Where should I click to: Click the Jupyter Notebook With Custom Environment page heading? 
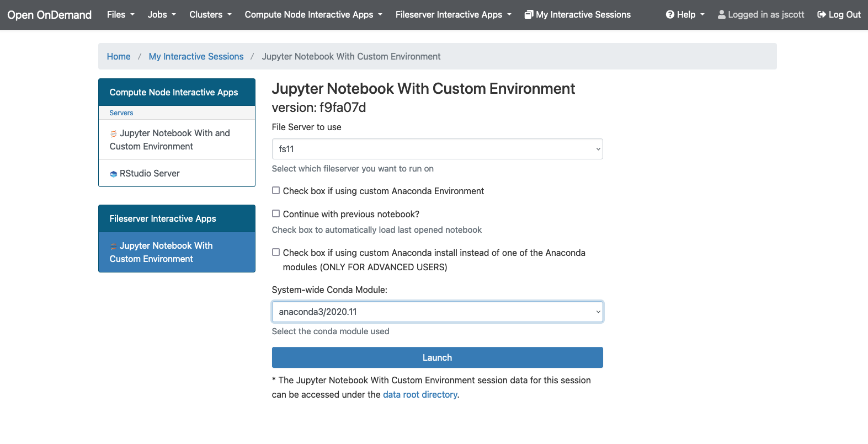pos(423,89)
